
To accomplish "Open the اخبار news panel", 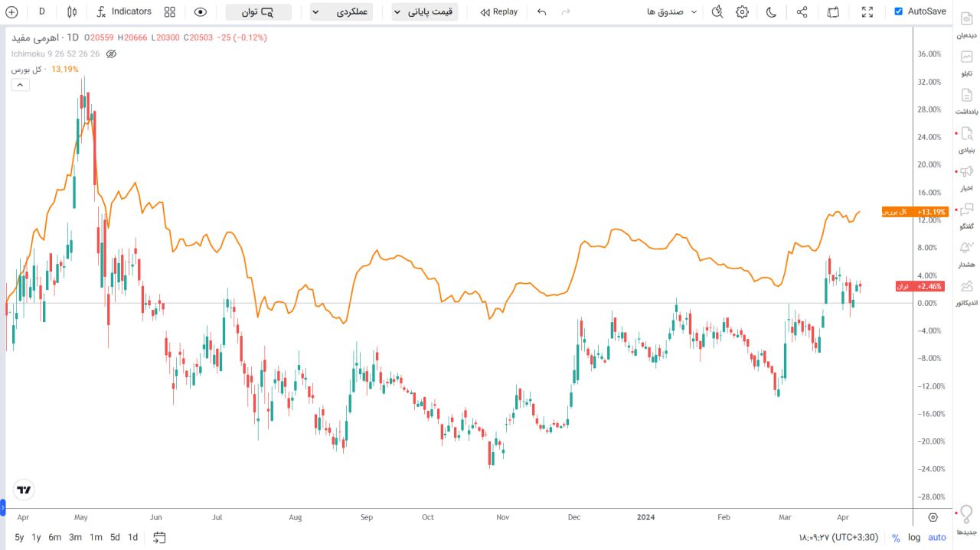I will pyautogui.click(x=966, y=177).
